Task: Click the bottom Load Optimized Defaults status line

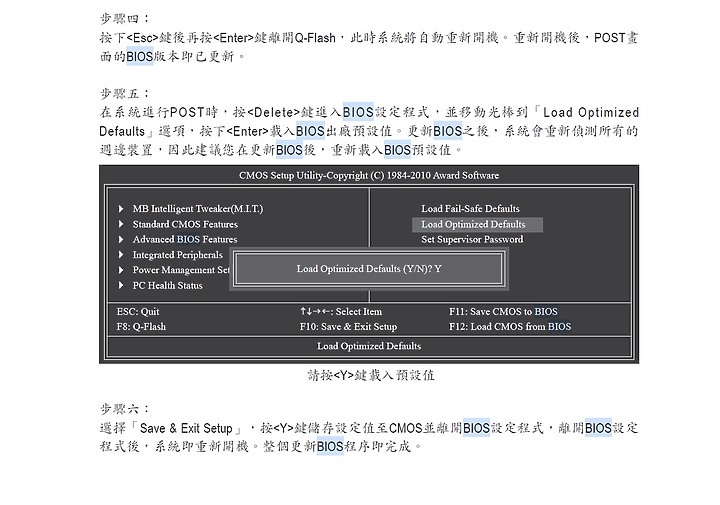Action: [x=369, y=346]
